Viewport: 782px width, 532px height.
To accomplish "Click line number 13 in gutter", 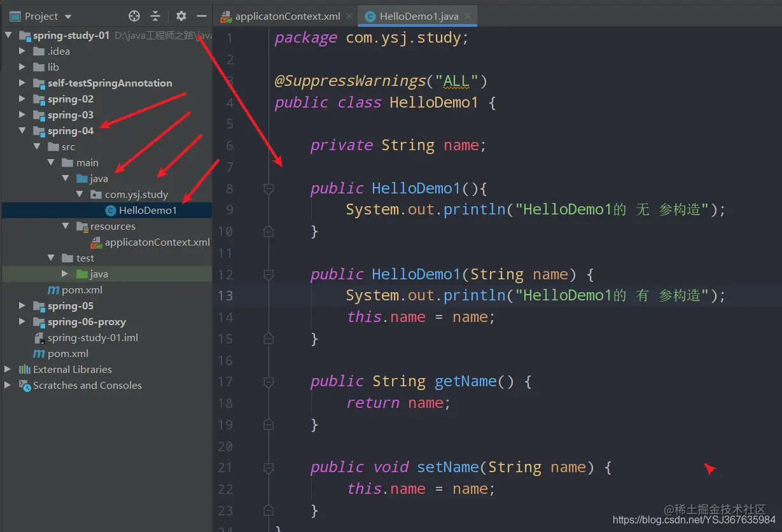I will click(x=225, y=295).
